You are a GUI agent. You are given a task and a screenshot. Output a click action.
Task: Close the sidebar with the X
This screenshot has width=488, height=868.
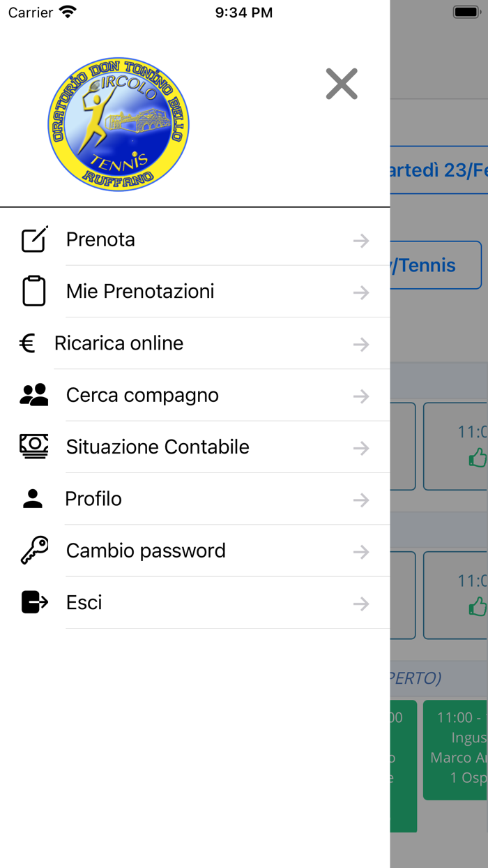click(x=341, y=84)
